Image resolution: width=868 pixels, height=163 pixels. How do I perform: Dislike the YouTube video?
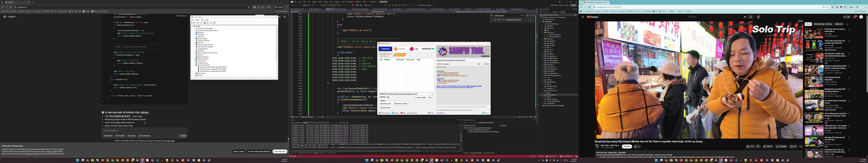[758, 146]
